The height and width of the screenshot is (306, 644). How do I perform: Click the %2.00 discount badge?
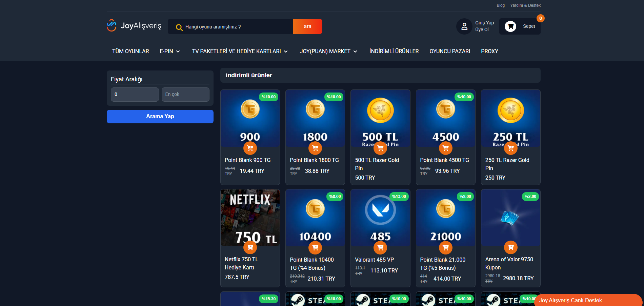point(530,197)
